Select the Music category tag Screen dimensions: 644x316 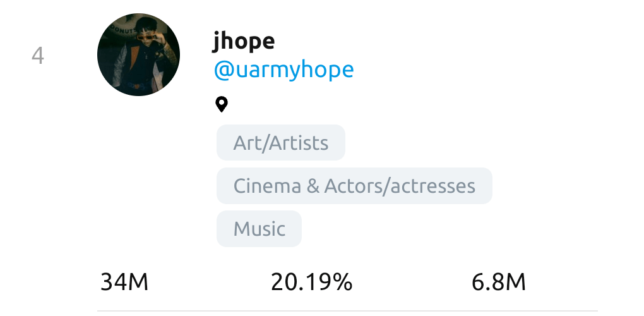(259, 229)
